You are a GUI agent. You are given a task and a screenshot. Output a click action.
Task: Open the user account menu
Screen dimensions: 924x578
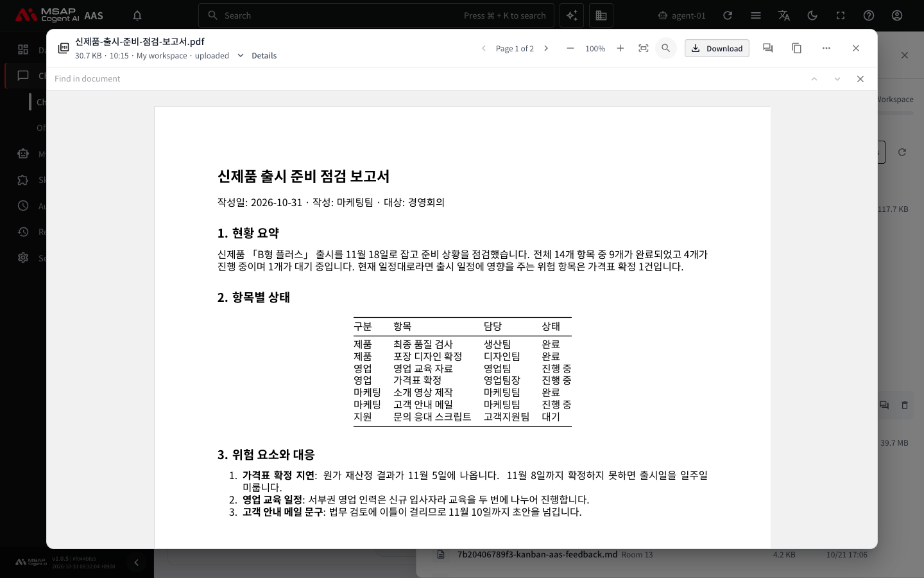point(897,15)
